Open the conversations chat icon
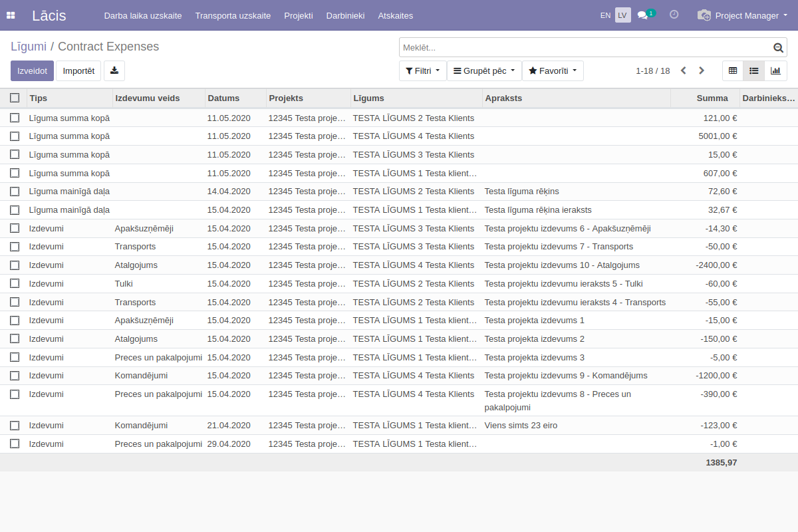The width and height of the screenshot is (798, 532). click(643, 15)
